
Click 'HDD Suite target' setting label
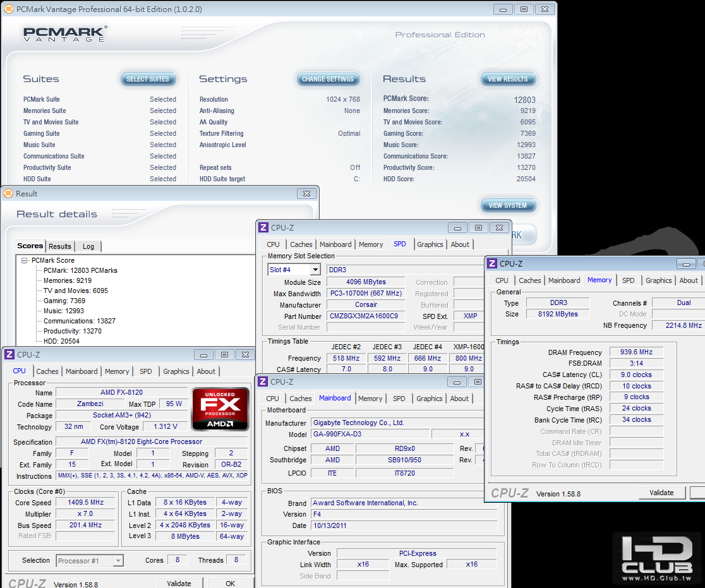tap(222, 179)
